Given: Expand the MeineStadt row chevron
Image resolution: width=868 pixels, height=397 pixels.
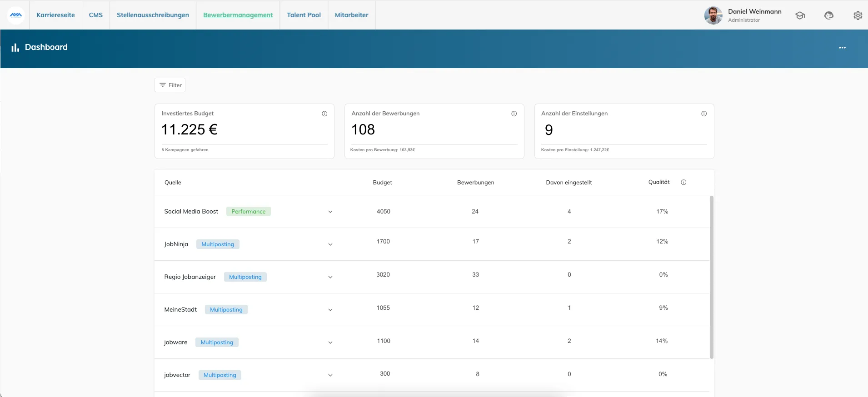Looking at the screenshot, I should click(330, 310).
